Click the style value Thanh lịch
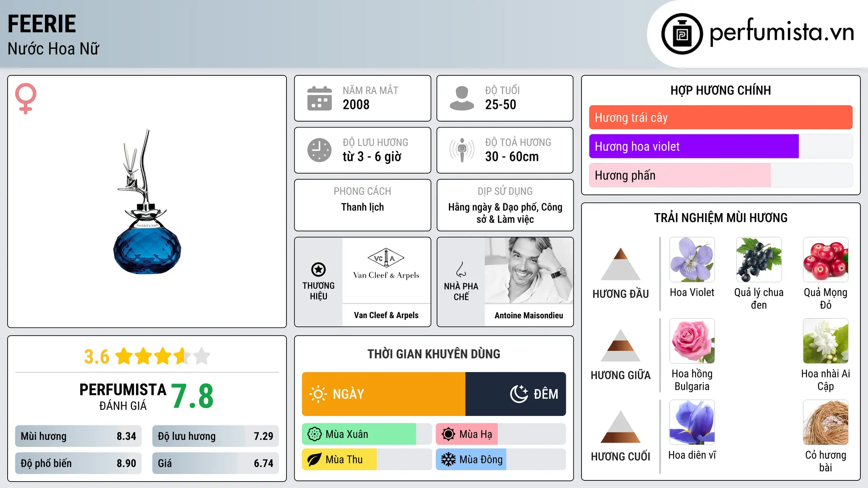The image size is (868, 488). point(362,207)
